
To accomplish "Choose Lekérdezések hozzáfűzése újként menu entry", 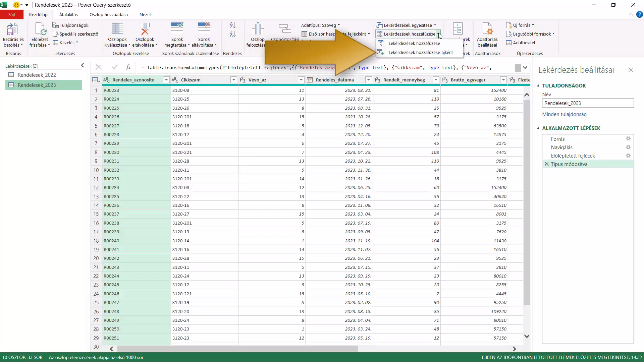I will click(420, 52).
